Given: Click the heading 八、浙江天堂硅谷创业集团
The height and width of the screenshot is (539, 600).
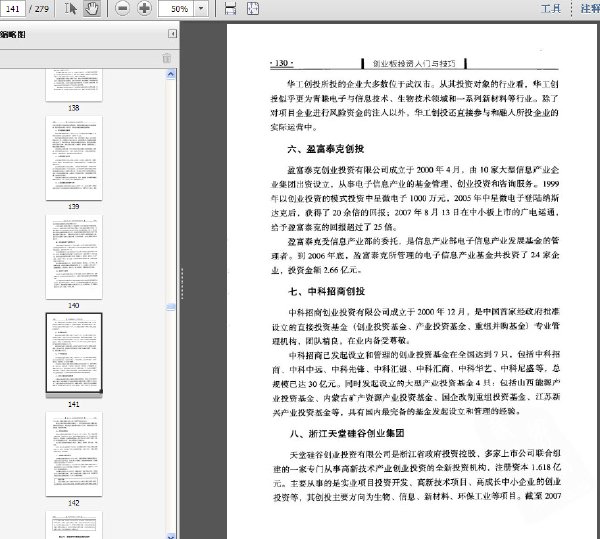Looking at the screenshot, I should pyautogui.click(x=347, y=433).
